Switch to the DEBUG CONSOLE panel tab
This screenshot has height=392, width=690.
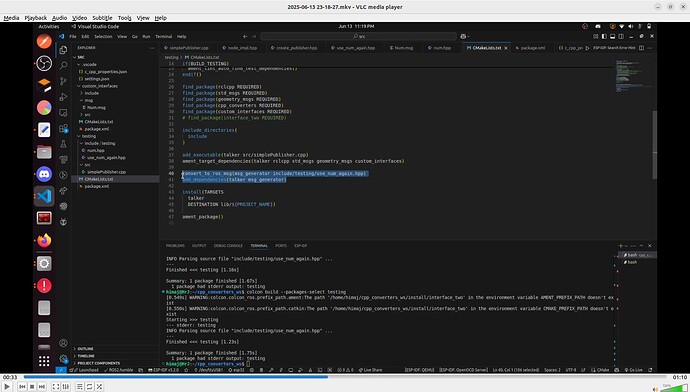[x=228, y=245]
